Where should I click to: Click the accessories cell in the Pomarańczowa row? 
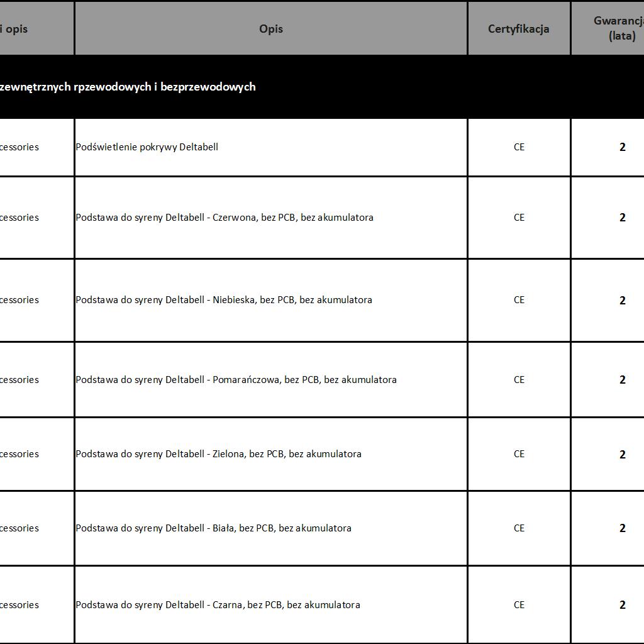point(36,379)
